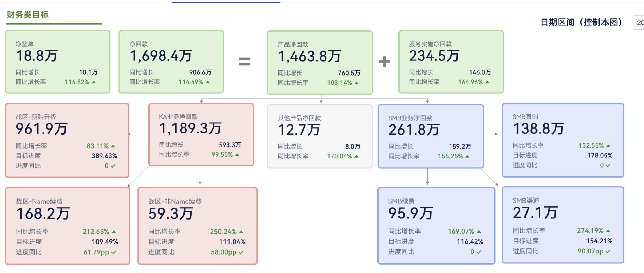Select the 其他产品净回款 card

pos(320,136)
